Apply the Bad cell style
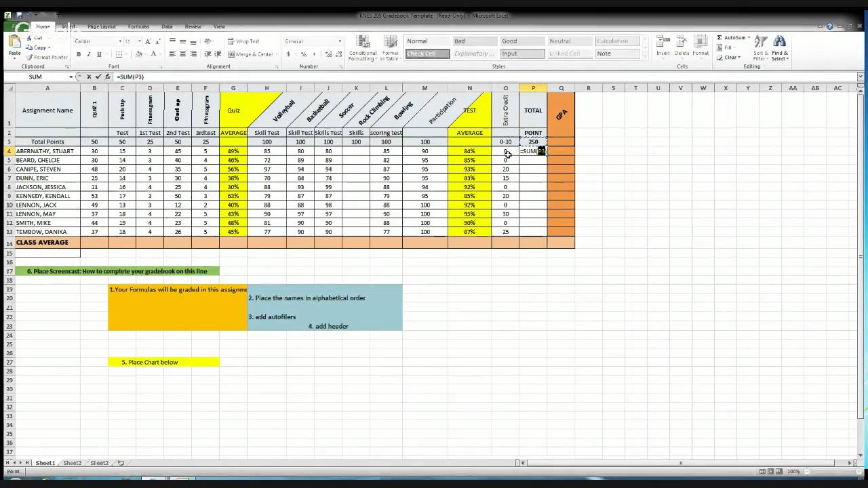Image resolution: width=868 pixels, height=488 pixels. click(x=475, y=41)
